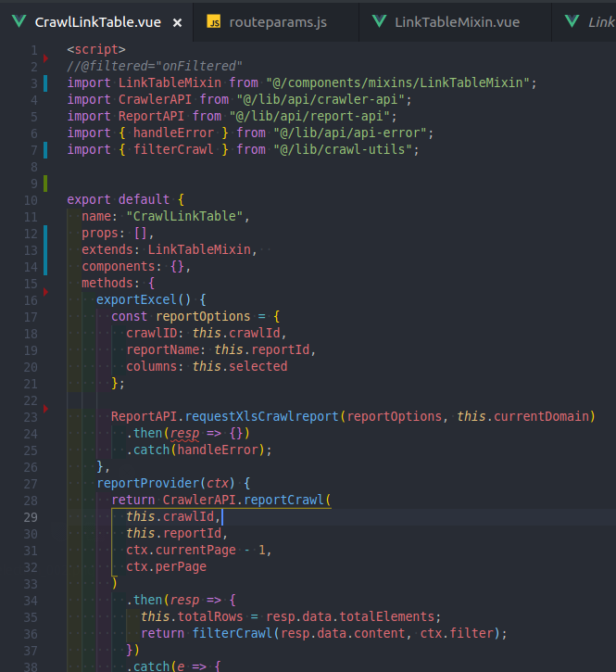Click LinkTableMixin on the extends line
The width and height of the screenshot is (616, 672).
tap(199, 250)
